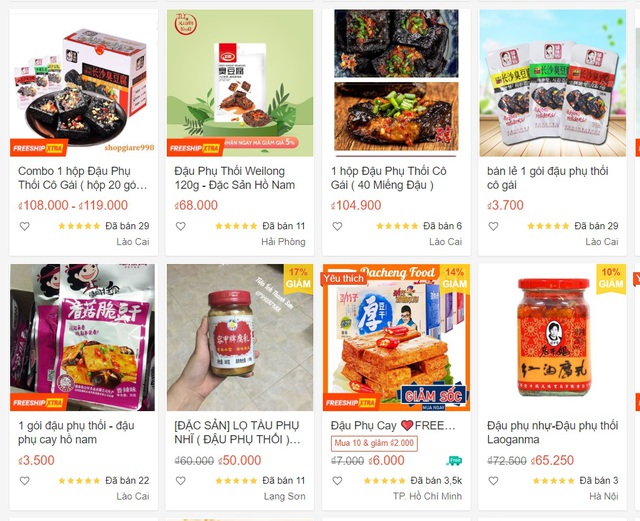Click heart icon on LỌ TÀU PHỤ NHĨ listing

180,481
